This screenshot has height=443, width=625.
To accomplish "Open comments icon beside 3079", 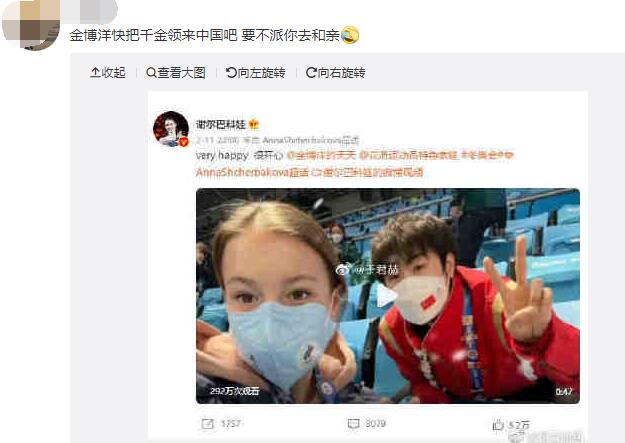I will 354,423.
